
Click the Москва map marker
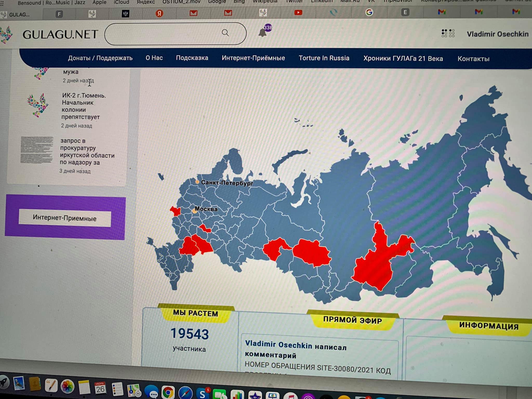pyautogui.click(x=194, y=211)
